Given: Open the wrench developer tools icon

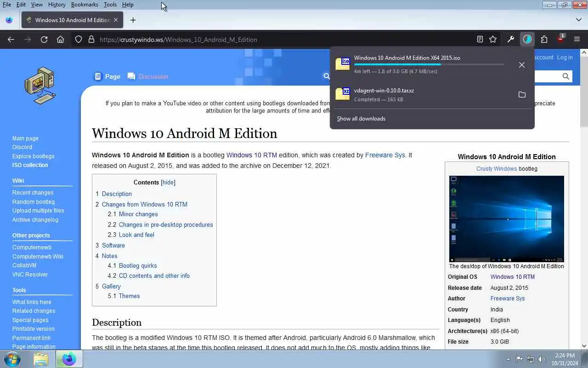Looking at the screenshot, I should pos(510,40).
